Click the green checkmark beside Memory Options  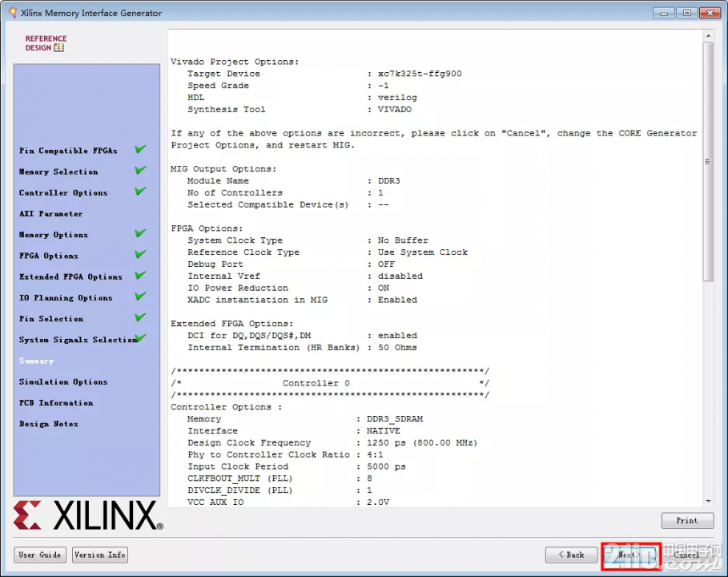(x=140, y=233)
